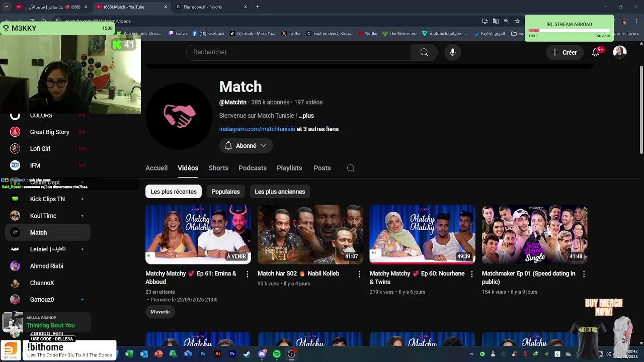Open Great Big Story subscription
The image size is (644, 362).
click(48, 132)
